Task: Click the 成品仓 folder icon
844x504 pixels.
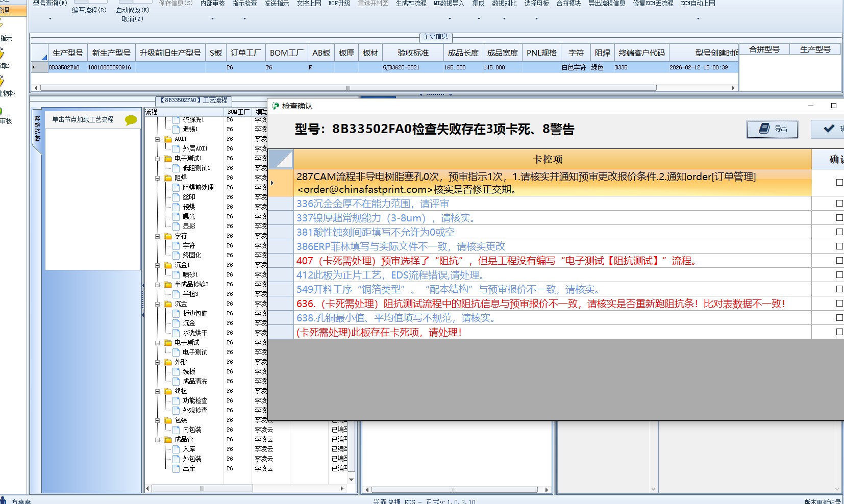Action: coord(168,439)
